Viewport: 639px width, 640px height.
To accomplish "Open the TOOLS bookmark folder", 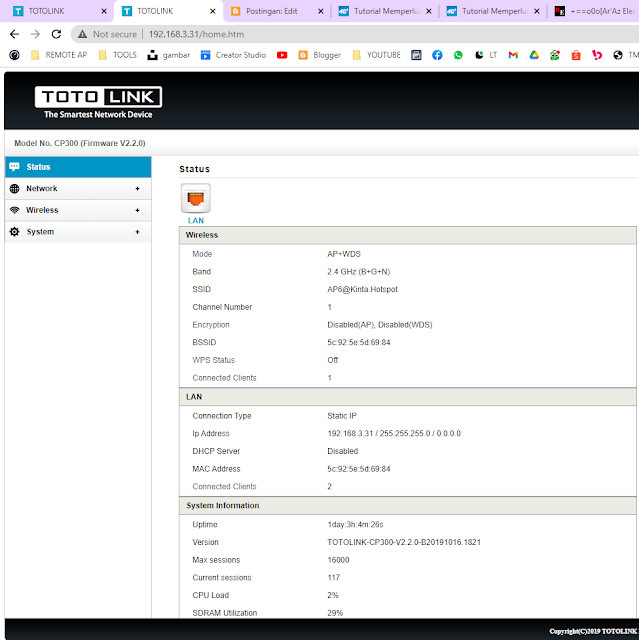I will pyautogui.click(x=118, y=55).
